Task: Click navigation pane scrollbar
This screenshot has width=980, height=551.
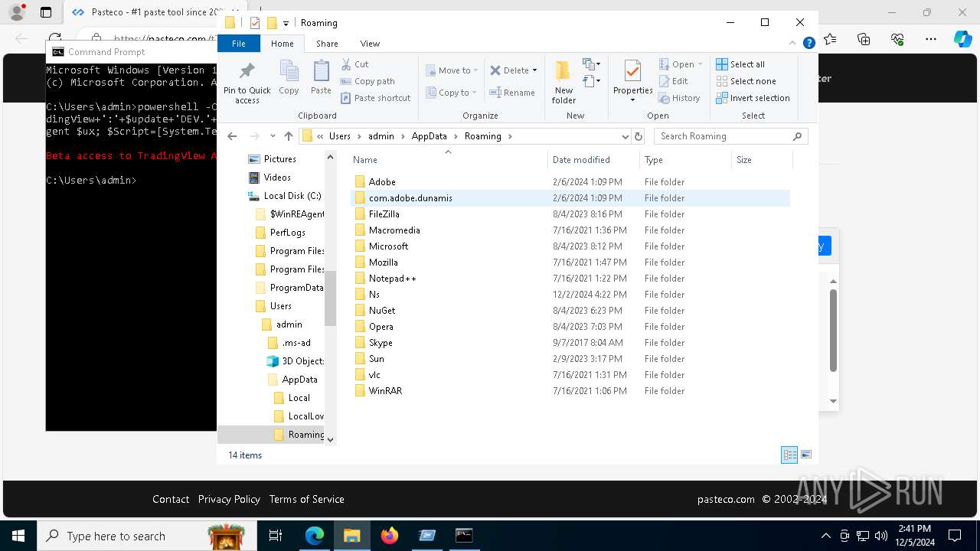Action: pos(331,298)
